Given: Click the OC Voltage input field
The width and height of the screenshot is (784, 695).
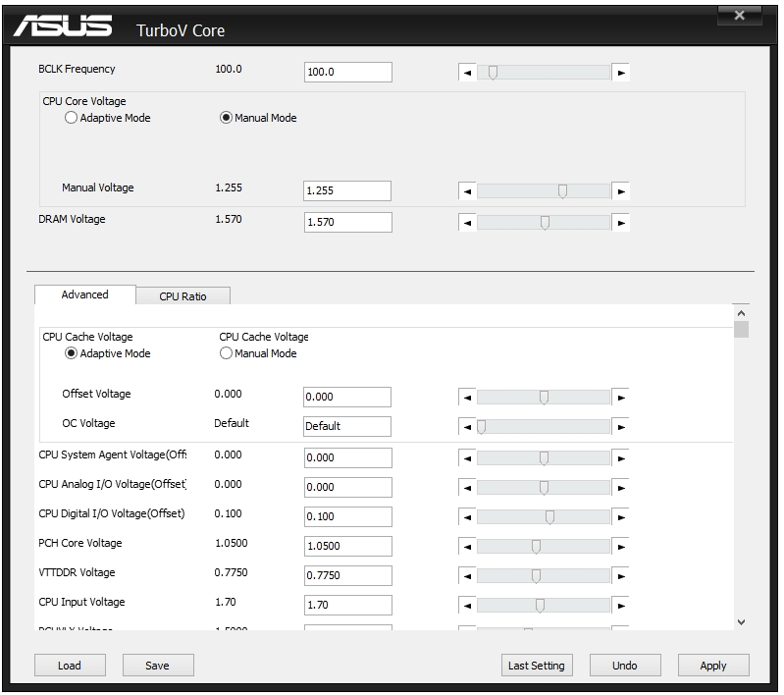Looking at the screenshot, I should 347,426.
